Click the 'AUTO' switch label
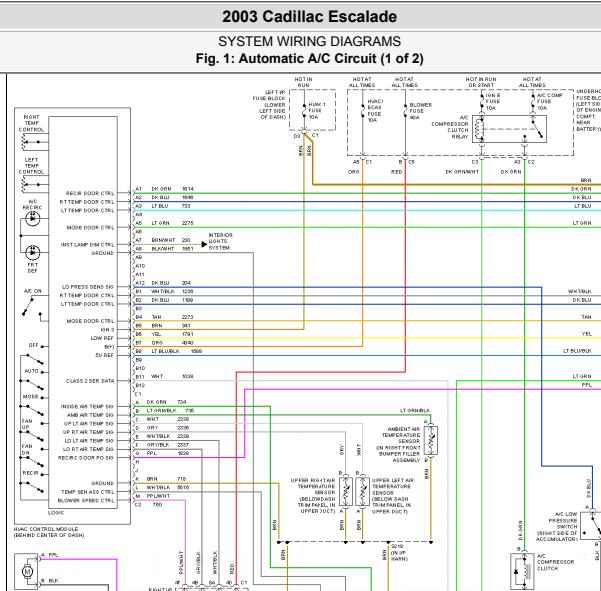The height and width of the screenshot is (591, 601). [x=31, y=371]
